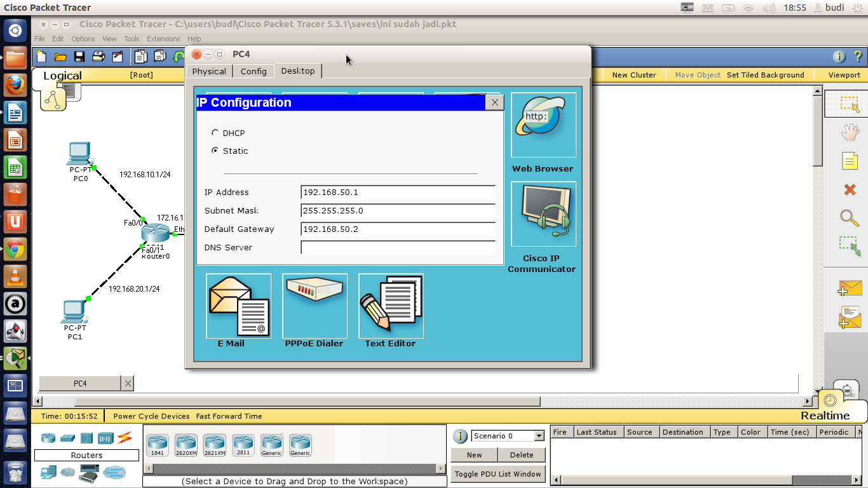Pick the 2621XM router model
This screenshot has width=868, height=488.
(215, 445)
